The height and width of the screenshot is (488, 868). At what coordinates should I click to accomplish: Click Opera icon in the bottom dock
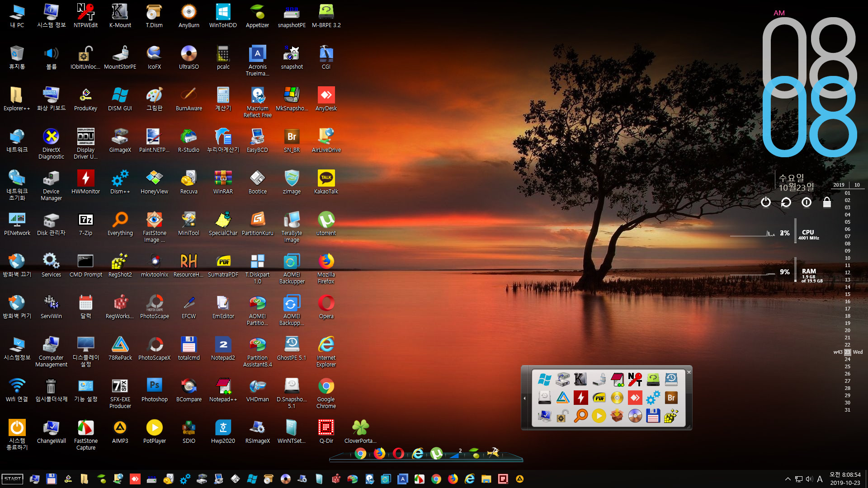[398, 453]
